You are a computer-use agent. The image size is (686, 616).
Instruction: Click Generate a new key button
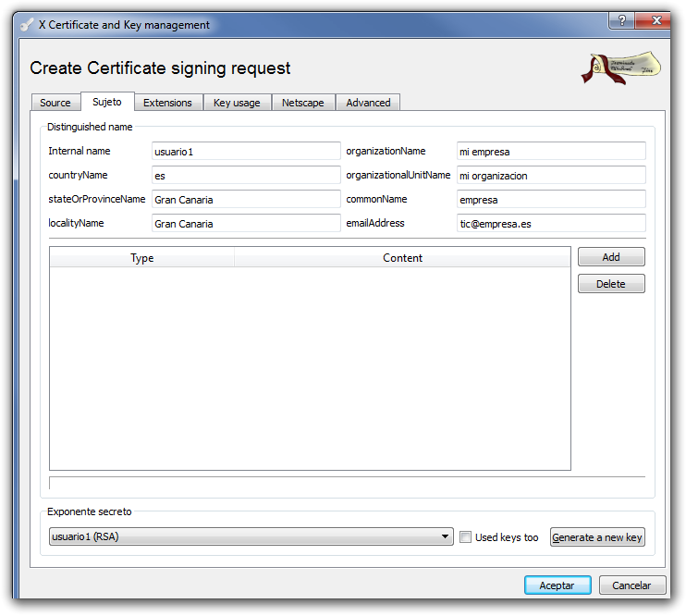coord(596,537)
